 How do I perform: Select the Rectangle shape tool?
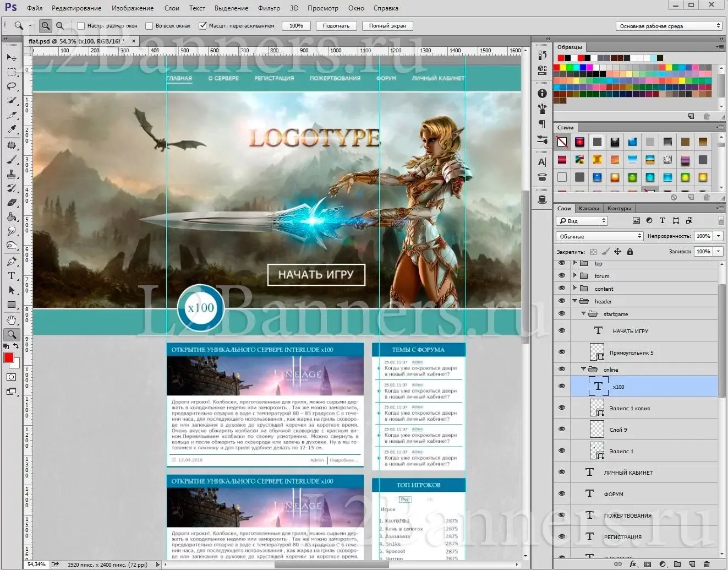(x=12, y=305)
